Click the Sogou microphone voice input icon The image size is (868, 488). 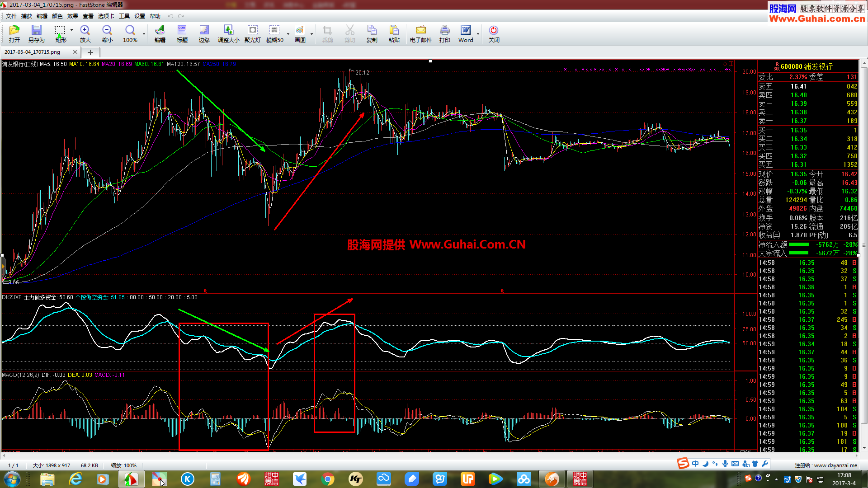tap(725, 464)
